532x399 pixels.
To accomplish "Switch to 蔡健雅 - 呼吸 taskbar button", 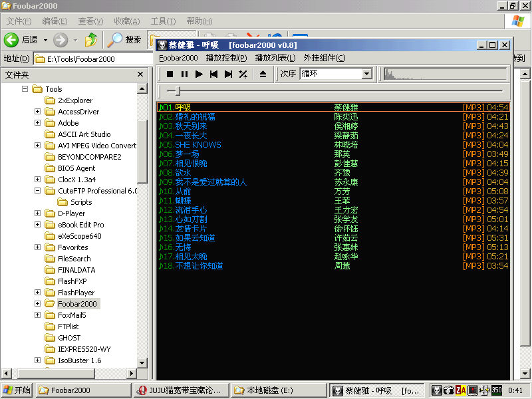I will click(376, 390).
